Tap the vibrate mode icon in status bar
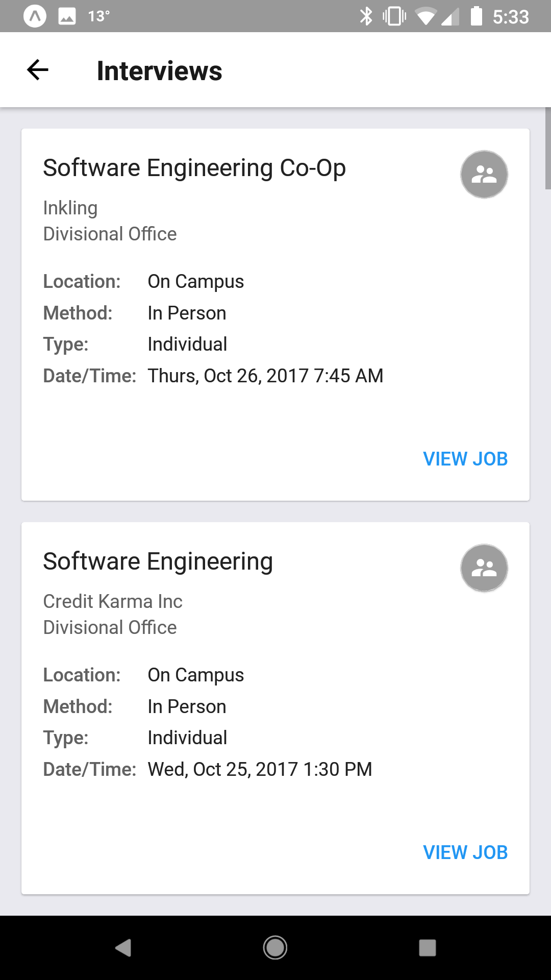 tap(394, 16)
